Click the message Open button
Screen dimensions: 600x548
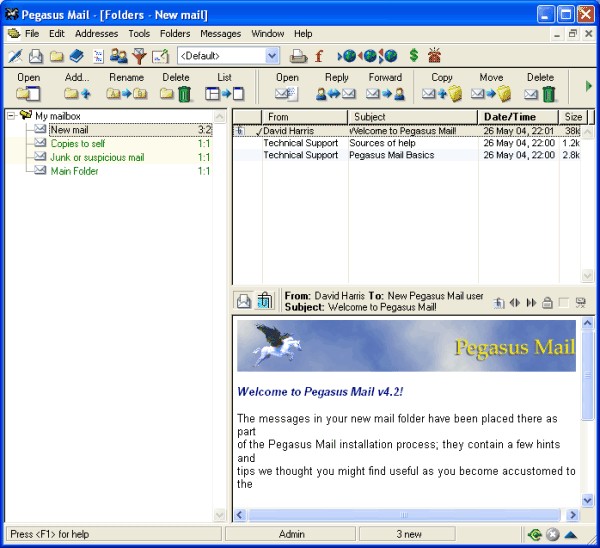point(287,86)
